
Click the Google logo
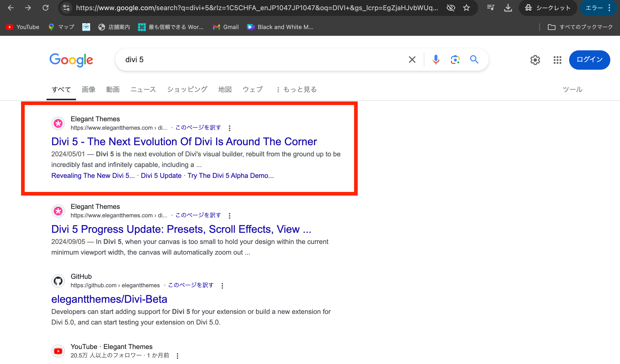coord(71,60)
